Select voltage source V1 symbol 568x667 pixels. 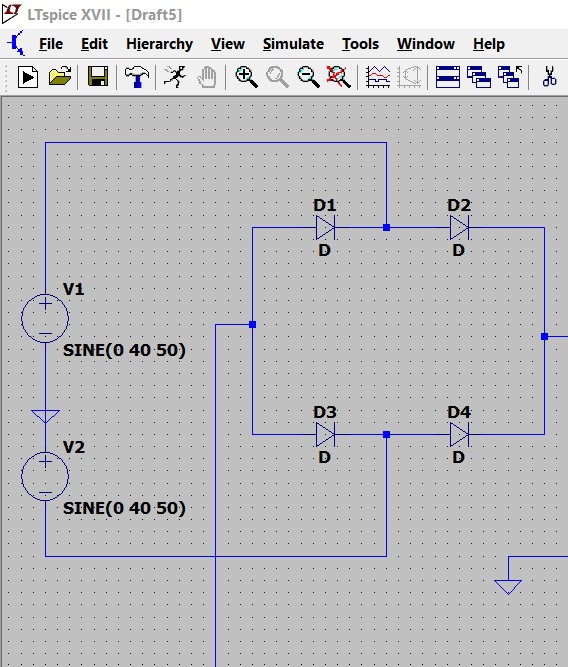click(x=45, y=318)
